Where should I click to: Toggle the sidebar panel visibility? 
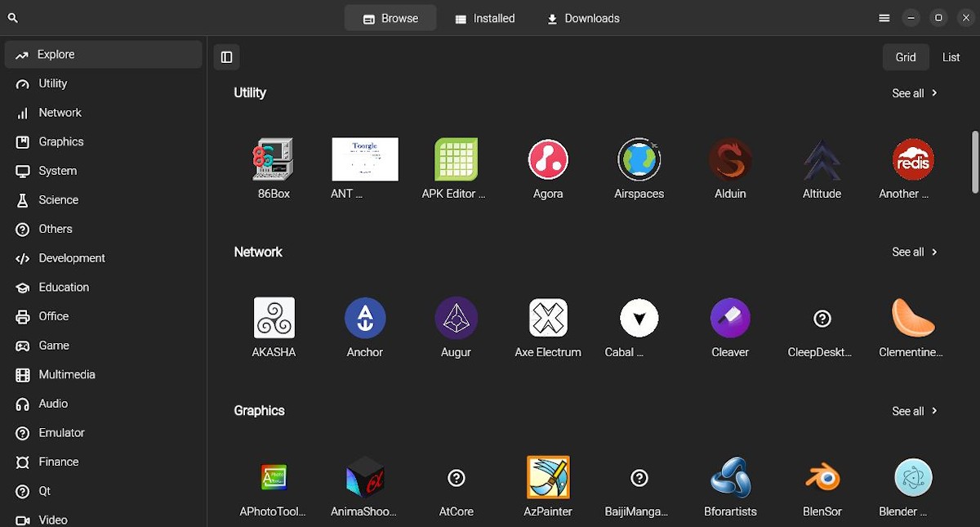click(227, 57)
